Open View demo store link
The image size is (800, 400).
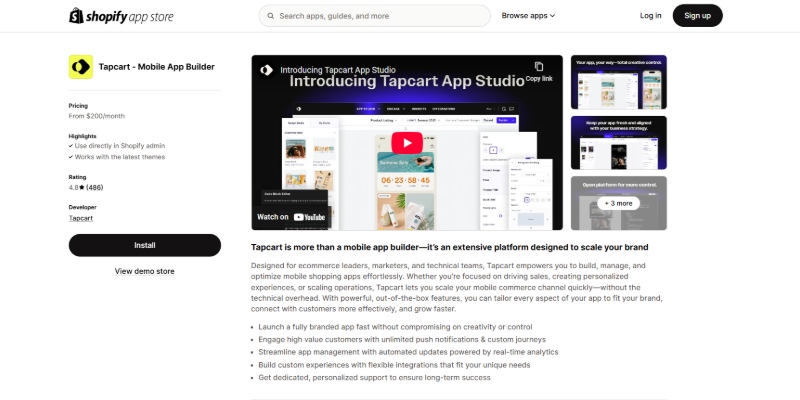point(144,271)
